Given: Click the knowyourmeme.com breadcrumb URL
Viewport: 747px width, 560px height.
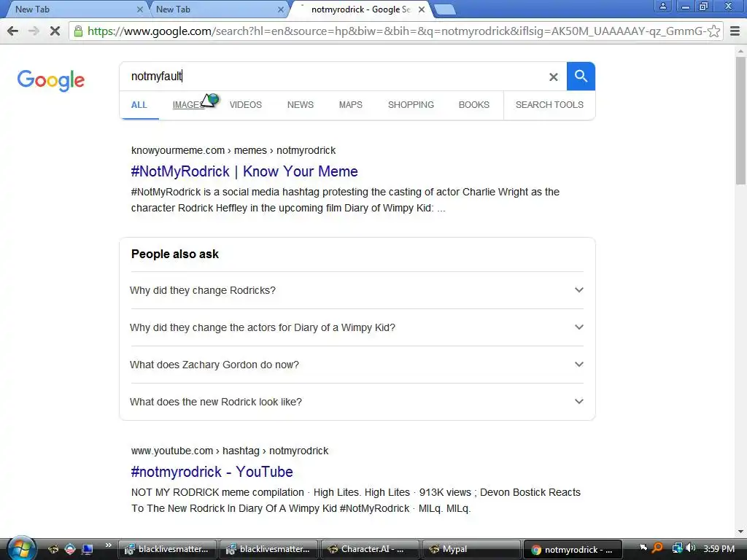Looking at the screenshot, I should (233, 150).
